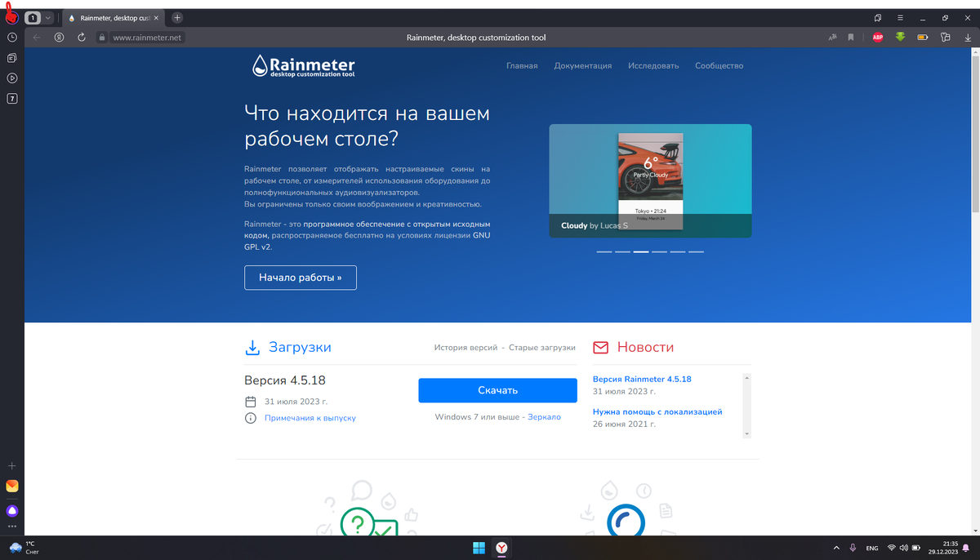
Task: Open the История версий link
Action: pos(465,348)
